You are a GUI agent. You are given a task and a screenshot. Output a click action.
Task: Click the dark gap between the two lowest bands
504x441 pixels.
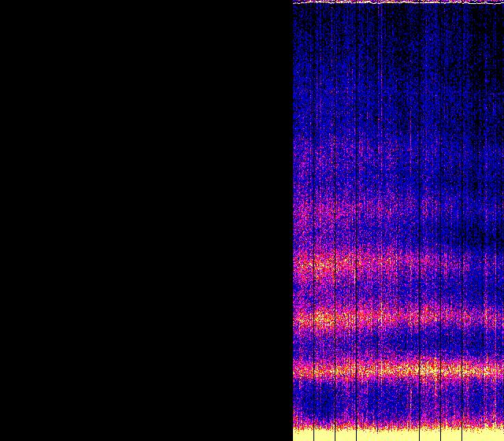click(394, 344)
